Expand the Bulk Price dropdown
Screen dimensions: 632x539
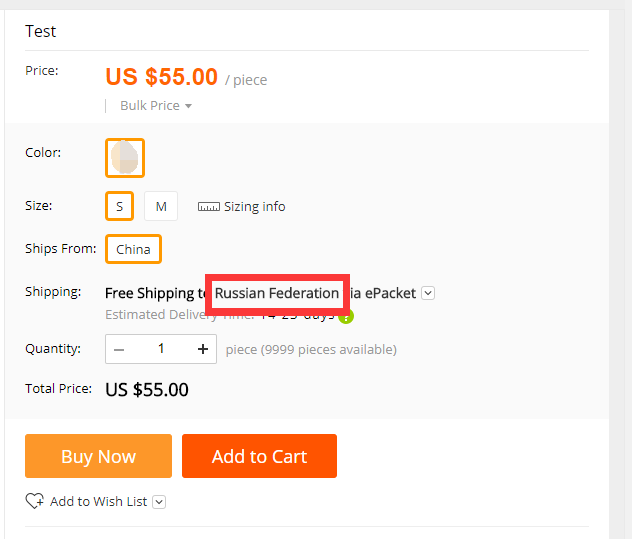tap(156, 106)
